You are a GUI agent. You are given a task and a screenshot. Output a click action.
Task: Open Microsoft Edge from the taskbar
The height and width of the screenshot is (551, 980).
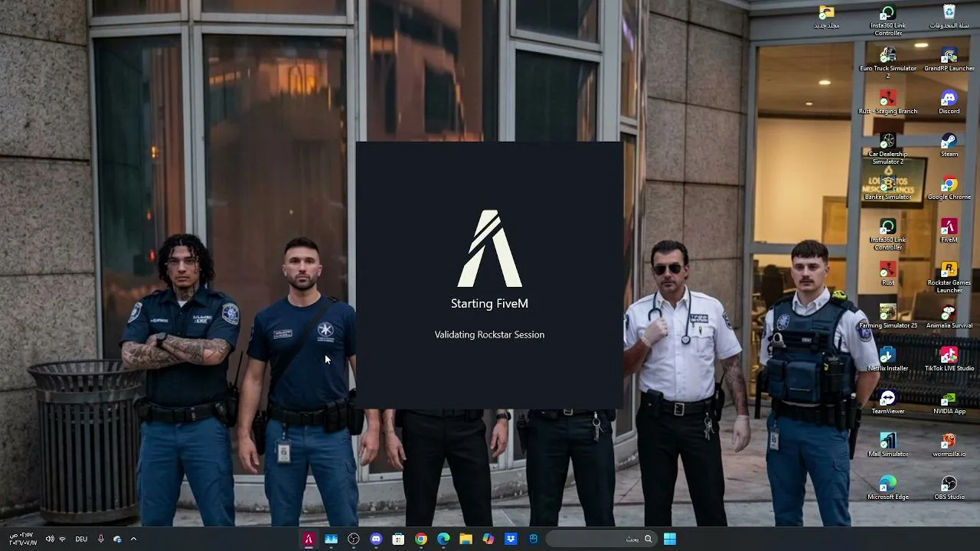(443, 539)
